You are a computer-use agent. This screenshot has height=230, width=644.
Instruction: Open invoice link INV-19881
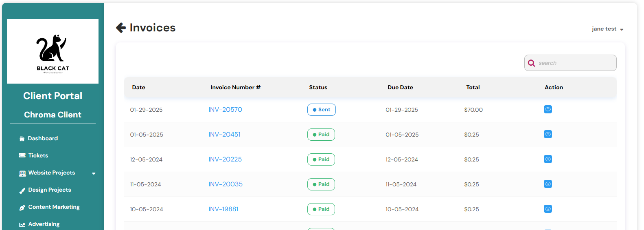pyautogui.click(x=223, y=209)
